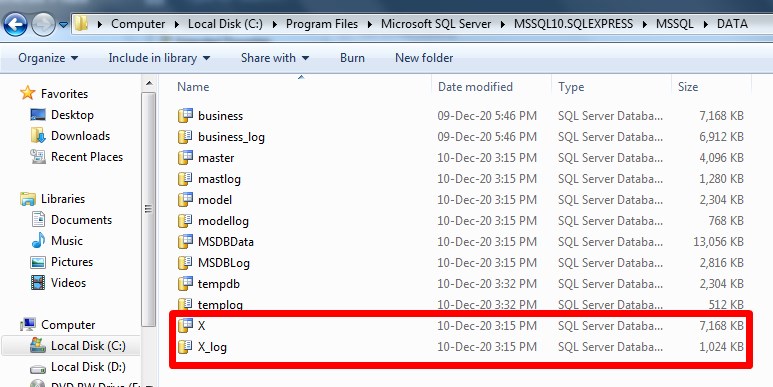Open the Organize dropdown menu
The image size is (773, 387).
tap(48, 58)
